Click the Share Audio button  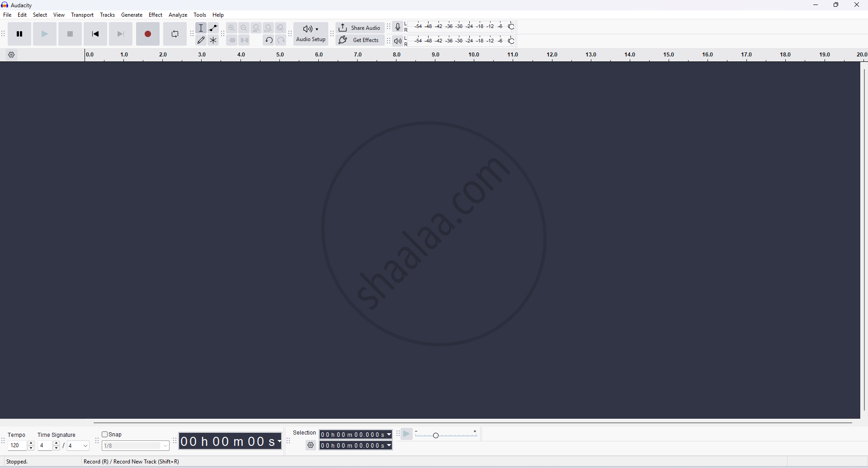point(360,28)
